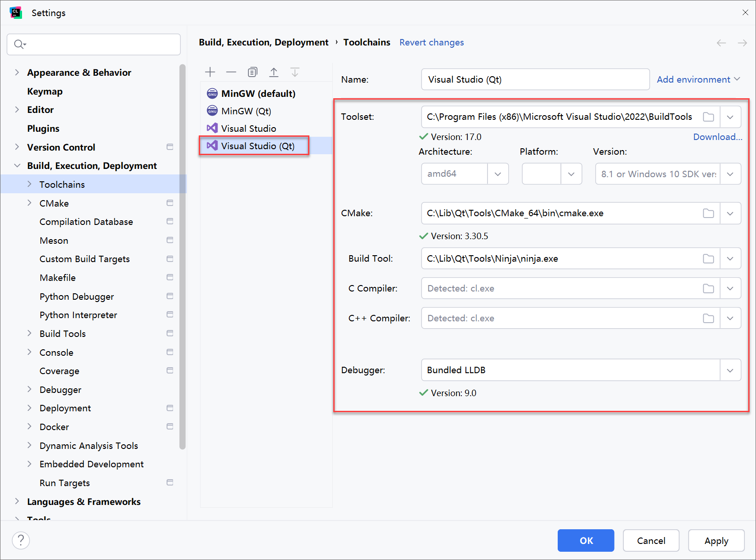The image size is (756, 560).
Task: Open the Dynamic Analysis Tools settings
Action: 89,446
